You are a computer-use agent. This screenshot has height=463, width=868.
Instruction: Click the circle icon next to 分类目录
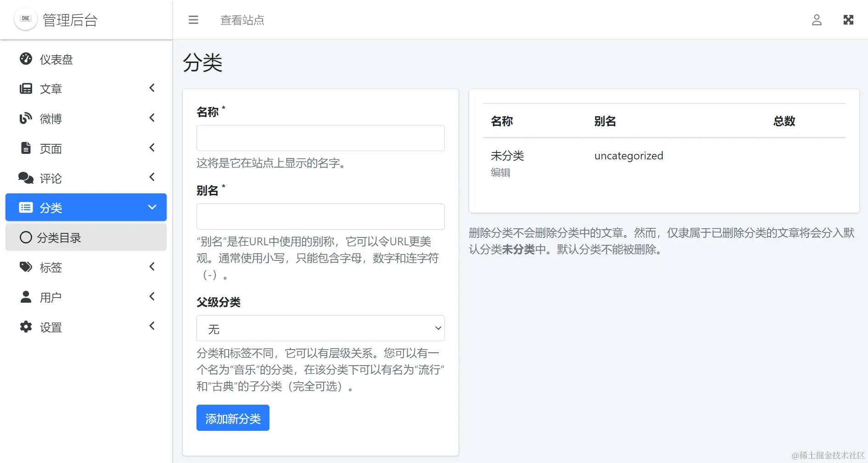26,237
